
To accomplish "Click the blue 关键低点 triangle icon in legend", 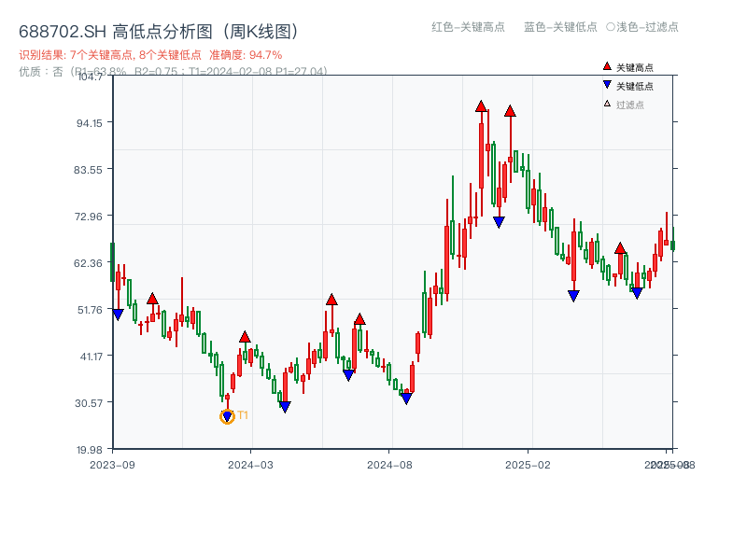I will click(x=605, y=83).
